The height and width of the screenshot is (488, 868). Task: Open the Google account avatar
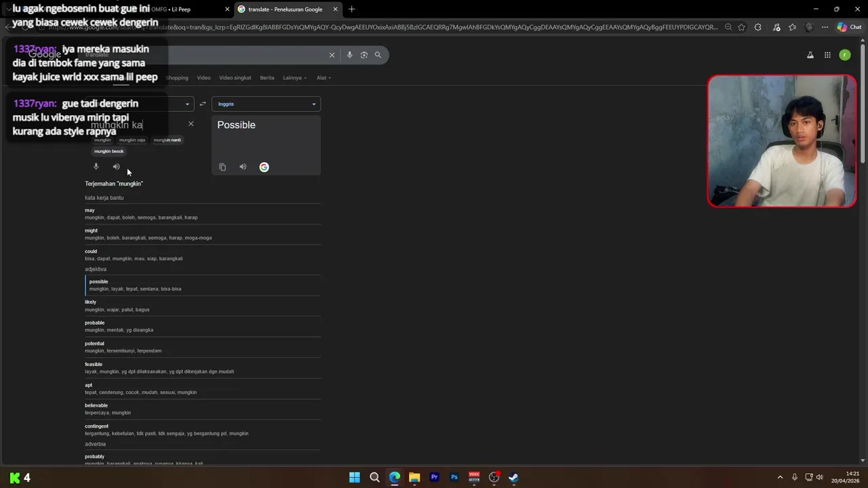[845, 55]
